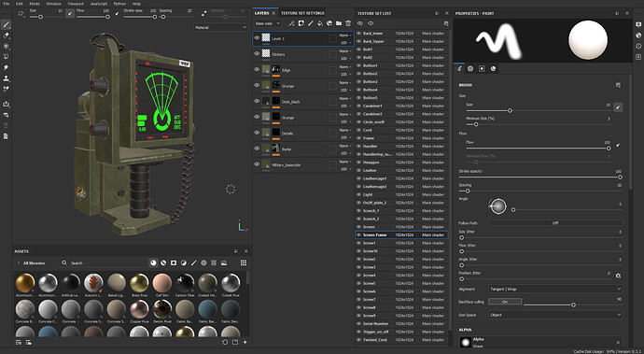Remove the Alpha Shape with its X
This screenshot has height=354, width=644.
coord(618,342)
